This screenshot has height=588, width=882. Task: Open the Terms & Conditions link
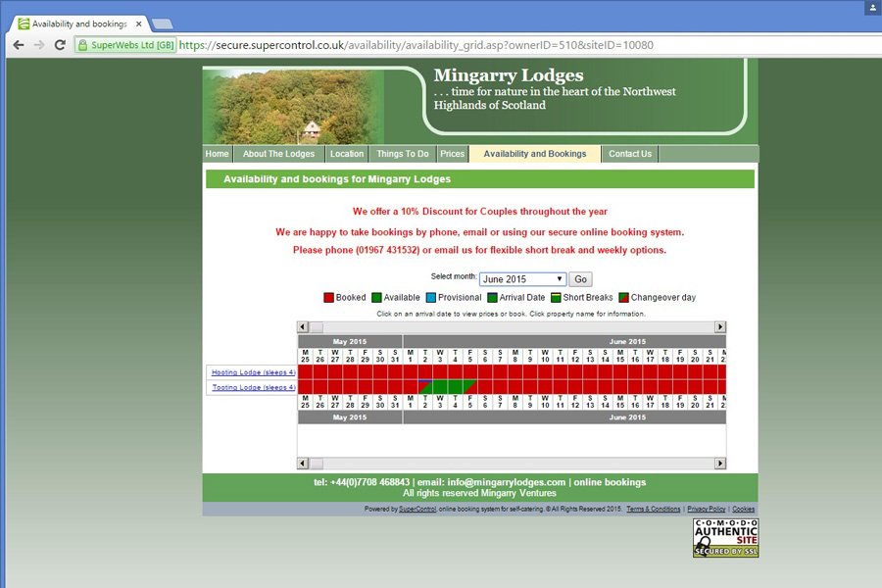[x=653, y=510]
